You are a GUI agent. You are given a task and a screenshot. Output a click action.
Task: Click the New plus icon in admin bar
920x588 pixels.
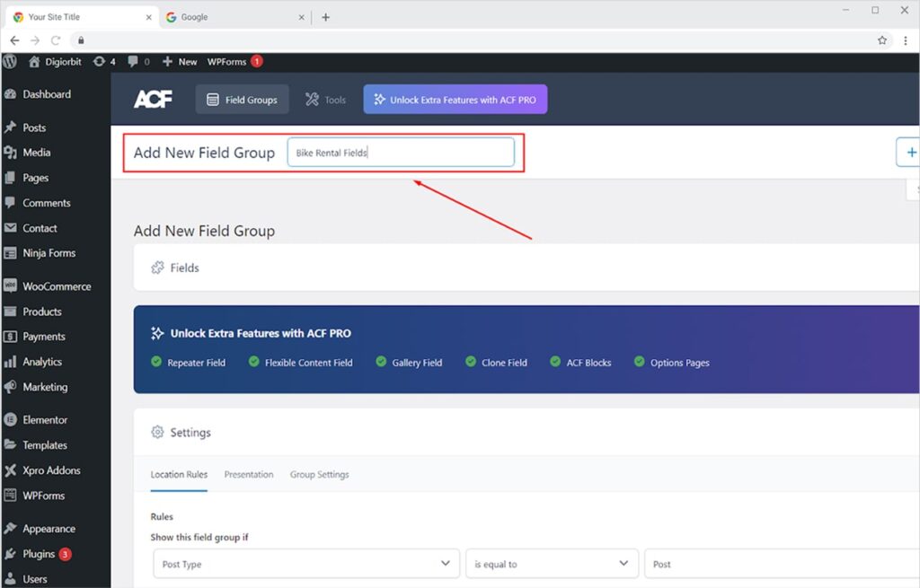[167, 62]
